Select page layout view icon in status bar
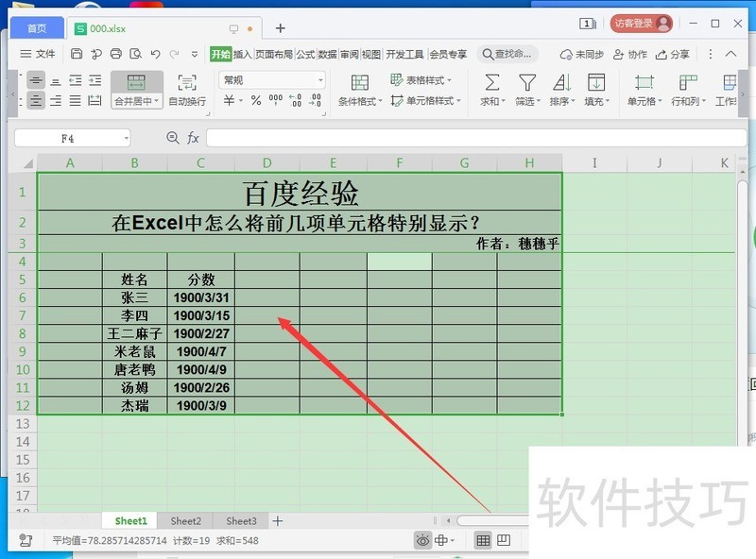The width and height of the screenshot is (756, 559). (504, 540)
